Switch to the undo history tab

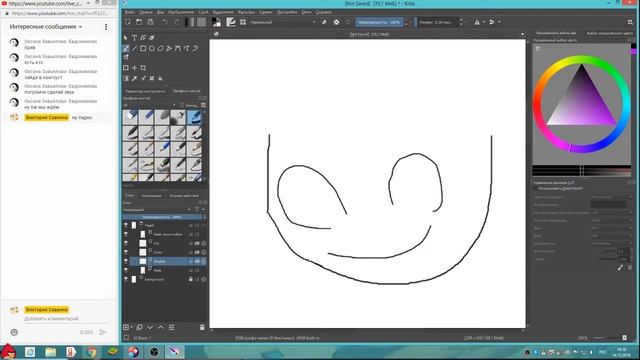(184, 196)
